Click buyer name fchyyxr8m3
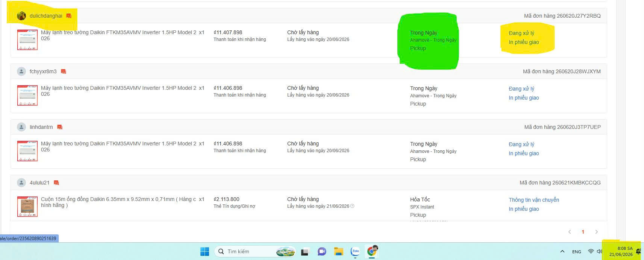This screenshot has width=644, height=260. pyautogui.click(x=43, y=71)
